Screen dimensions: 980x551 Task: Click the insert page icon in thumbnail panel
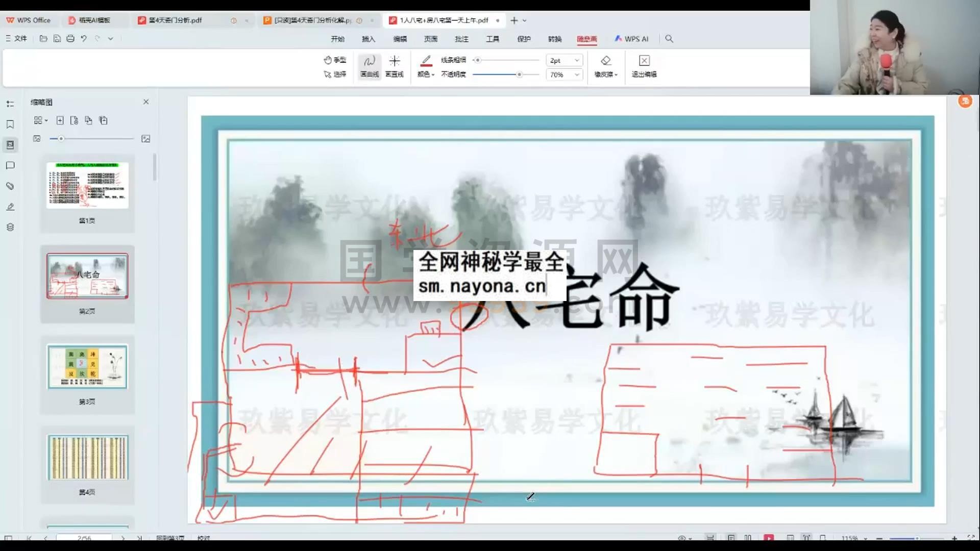(x=60, y=120)
